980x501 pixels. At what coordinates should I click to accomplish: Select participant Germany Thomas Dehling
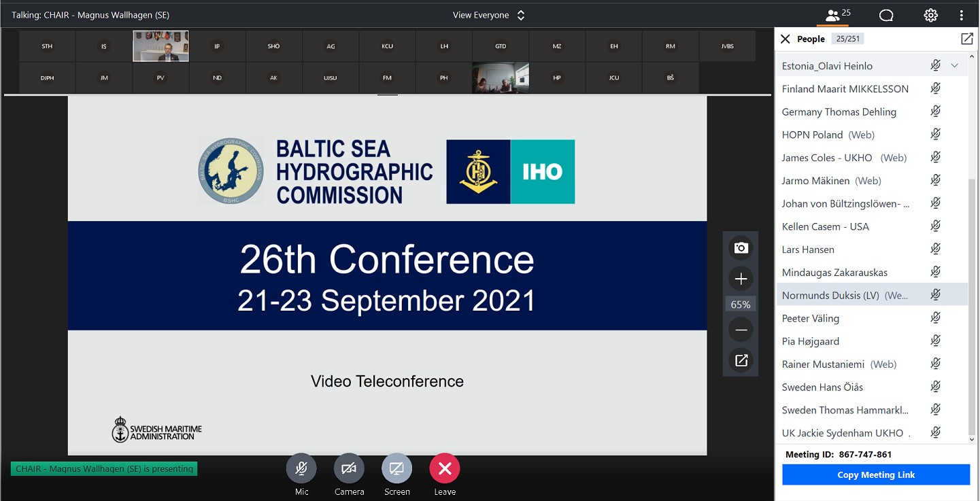pyautogui.click(x=872, y=112)
